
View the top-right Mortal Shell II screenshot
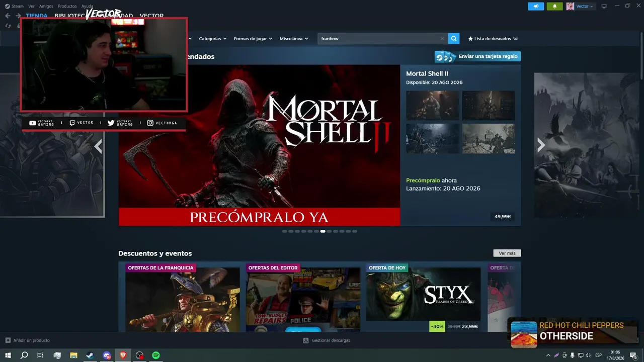pyautogui.click(x=489, y=106)
